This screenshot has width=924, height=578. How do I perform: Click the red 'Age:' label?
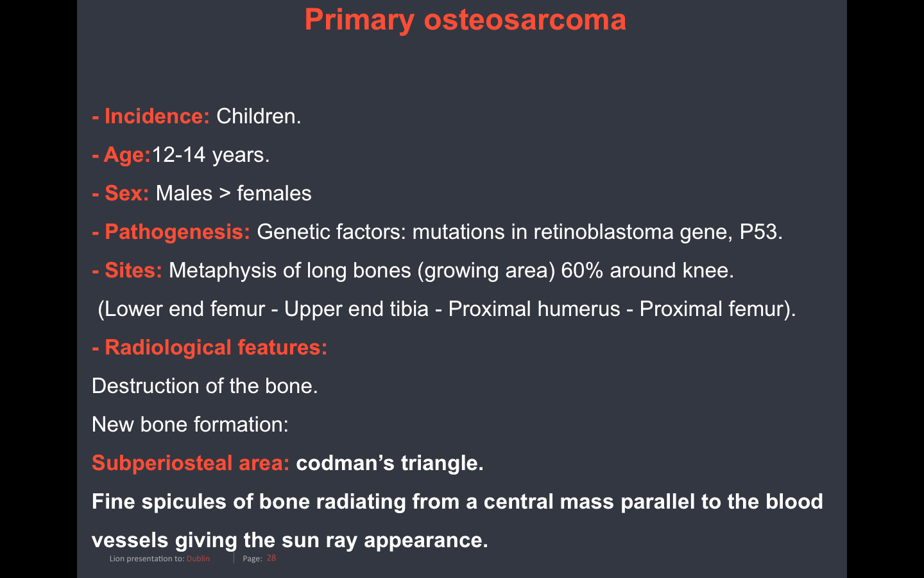[x=126, y=155]
